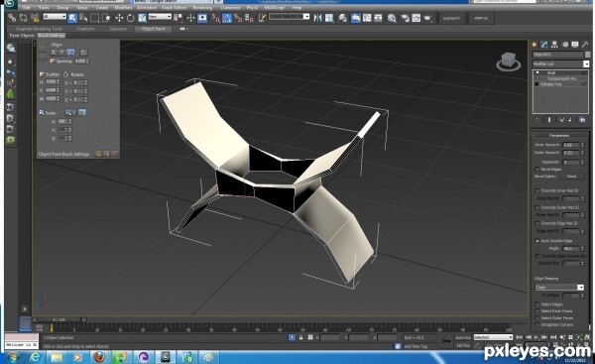The height and width of the screenshot is (364, 595).
Task: Open the Rendering menu
Action: tap(202, 8)
